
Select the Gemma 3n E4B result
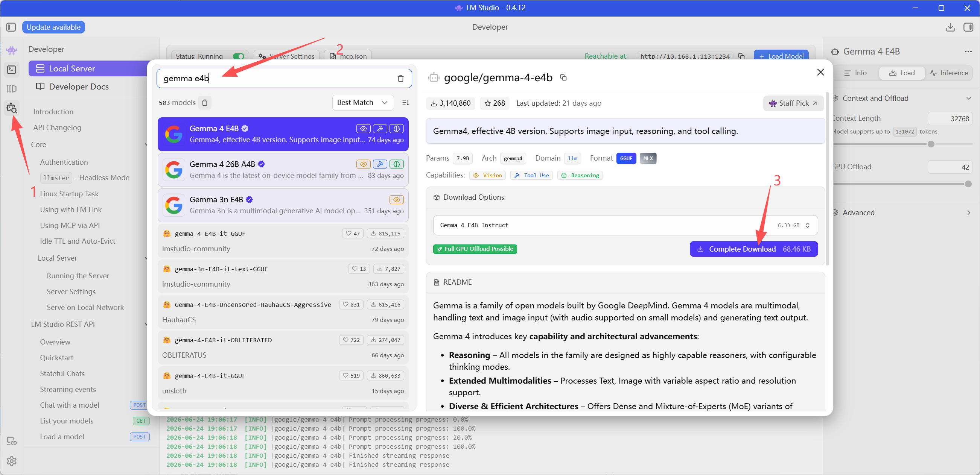coord(283,205)
